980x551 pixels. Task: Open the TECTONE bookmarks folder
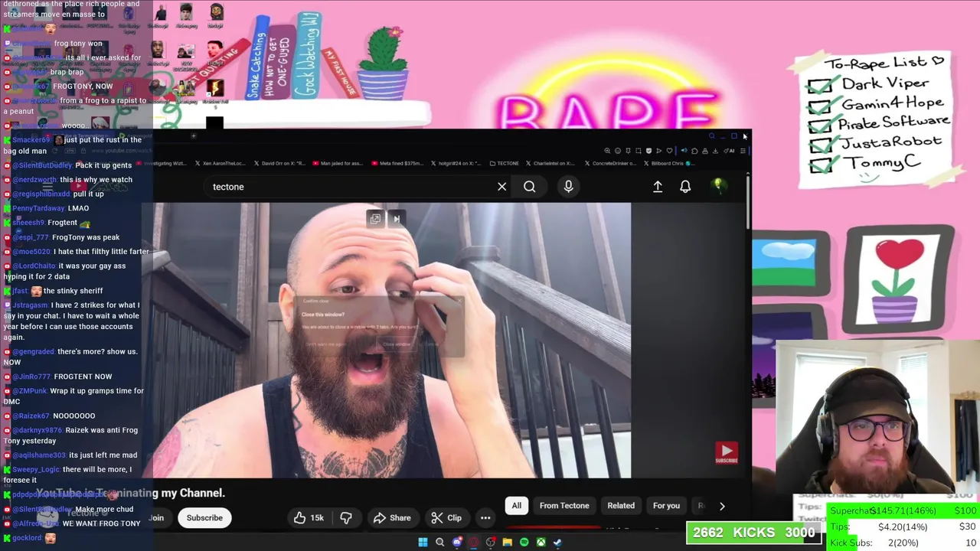pyautogui.click(x=504, y=163)
